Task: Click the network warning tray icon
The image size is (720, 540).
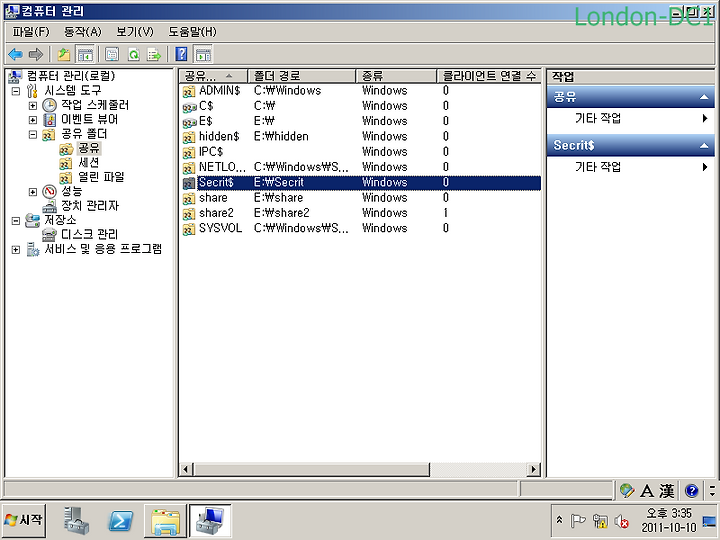Action: (x=600, y=521)
